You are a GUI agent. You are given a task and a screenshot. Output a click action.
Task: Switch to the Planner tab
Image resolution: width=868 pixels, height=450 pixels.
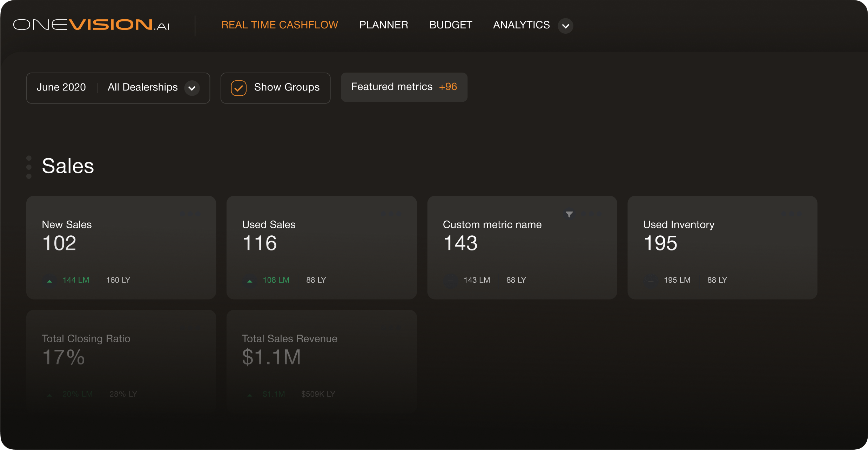pos(383,25)
